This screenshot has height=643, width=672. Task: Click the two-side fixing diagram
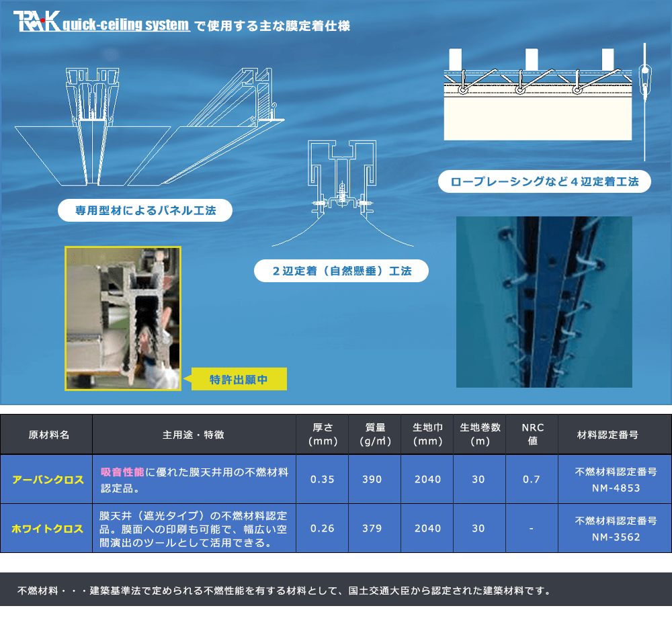point(343,194)
